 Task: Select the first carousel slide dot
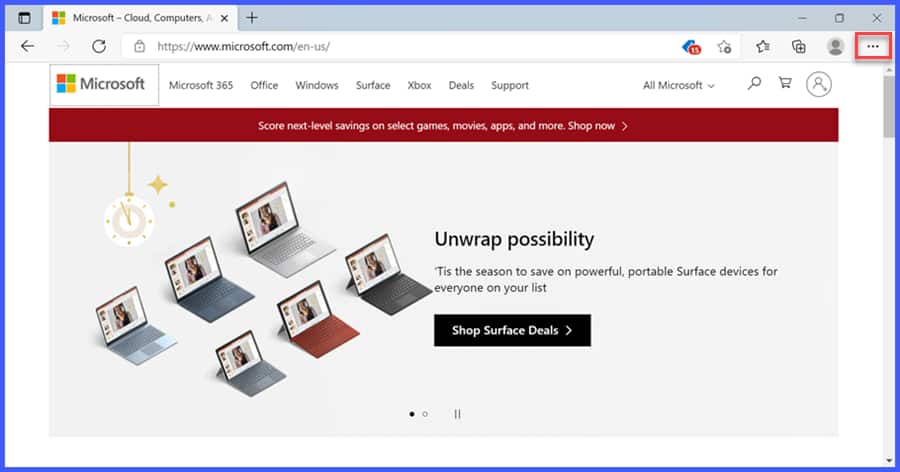pyautogui.click(x=412, y=414)
